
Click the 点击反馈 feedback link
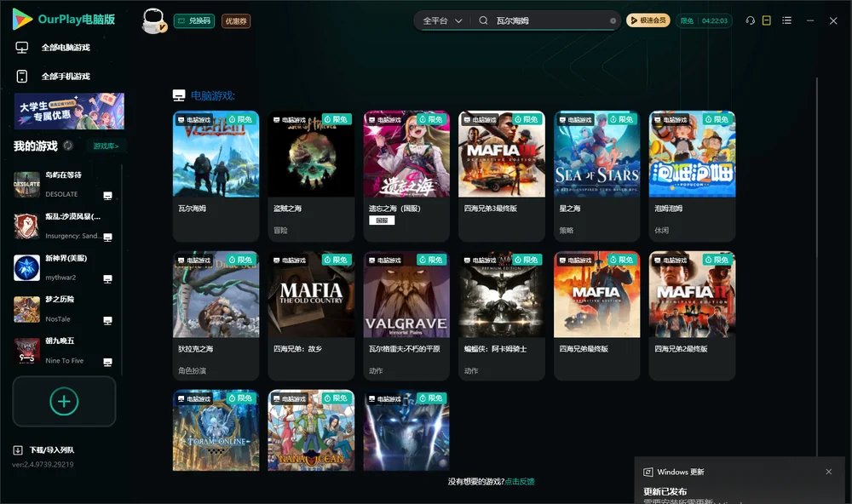click(x=520, y=482)
